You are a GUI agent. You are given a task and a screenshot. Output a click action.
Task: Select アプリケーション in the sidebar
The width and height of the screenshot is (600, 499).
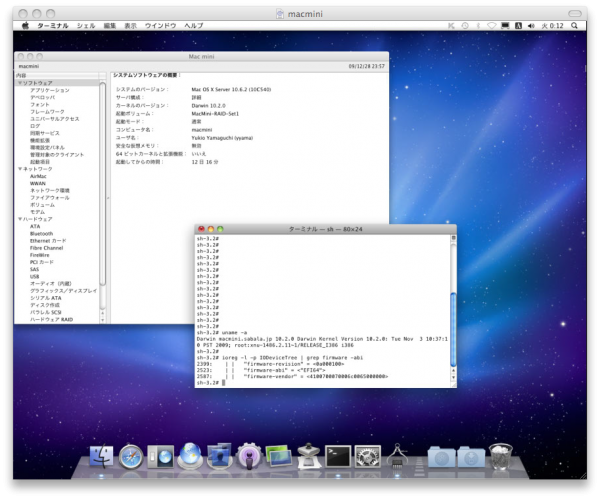point(50,90)
